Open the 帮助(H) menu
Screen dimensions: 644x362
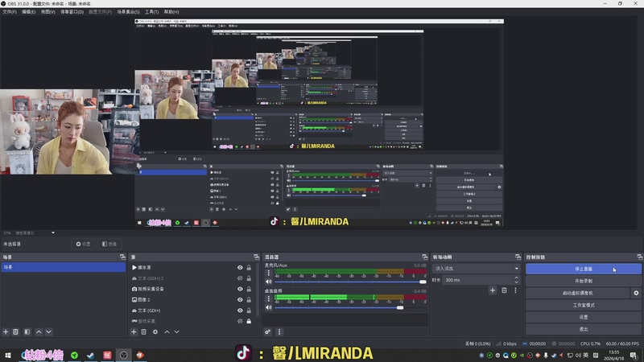171,12
